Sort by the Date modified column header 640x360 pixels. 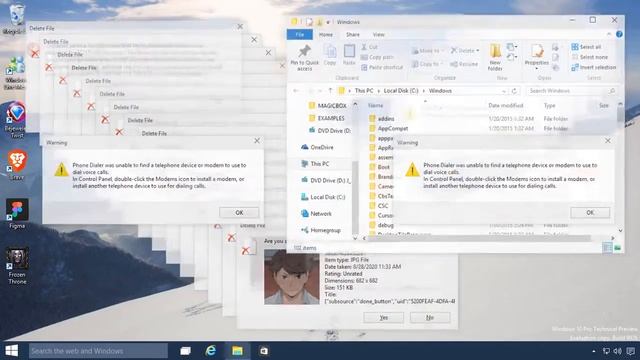tap(506, 106)
